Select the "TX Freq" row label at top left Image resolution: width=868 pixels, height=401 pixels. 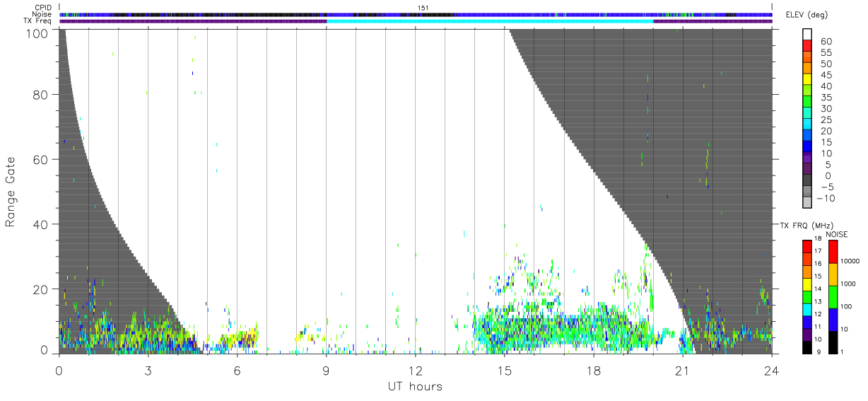39,21
